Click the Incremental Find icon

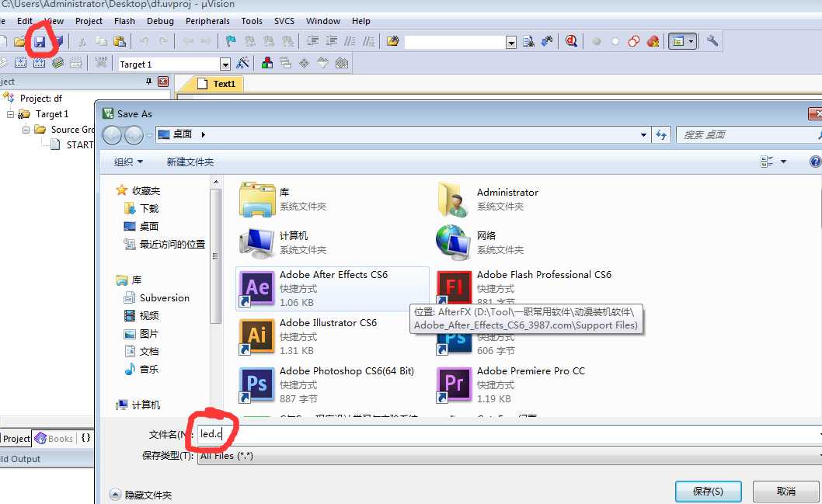point(547,41)
